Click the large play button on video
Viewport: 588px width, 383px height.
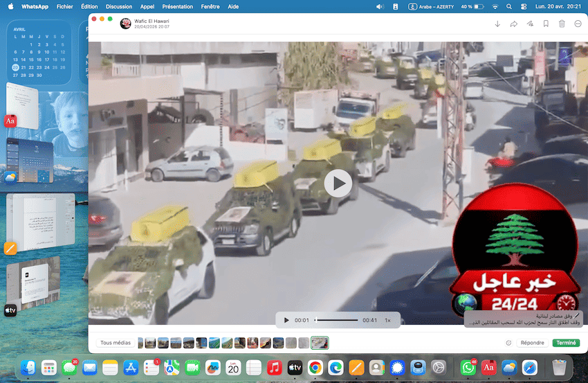click(x=338, y=184)
